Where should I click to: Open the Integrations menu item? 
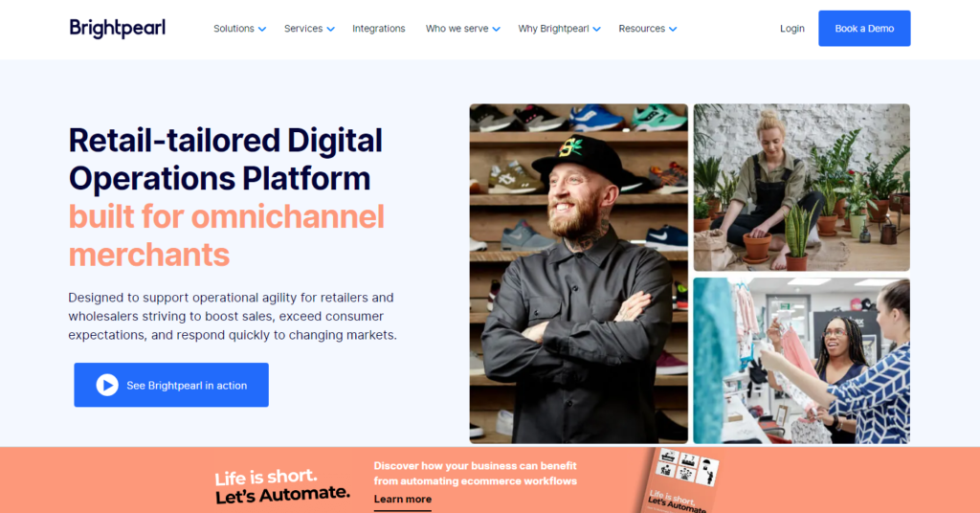click(379, 29)
